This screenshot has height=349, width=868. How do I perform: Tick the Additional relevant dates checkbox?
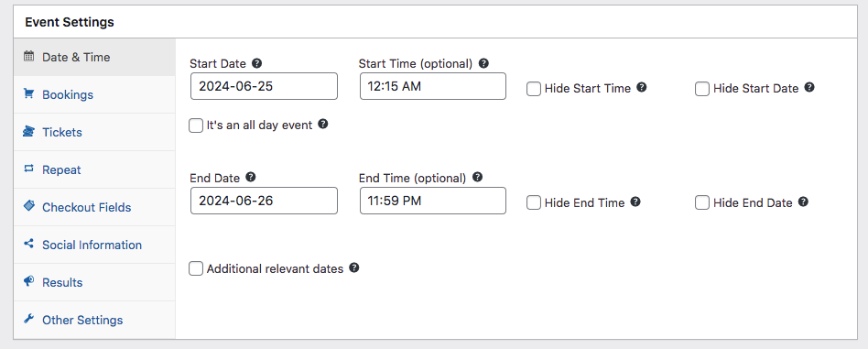point(196,268)
